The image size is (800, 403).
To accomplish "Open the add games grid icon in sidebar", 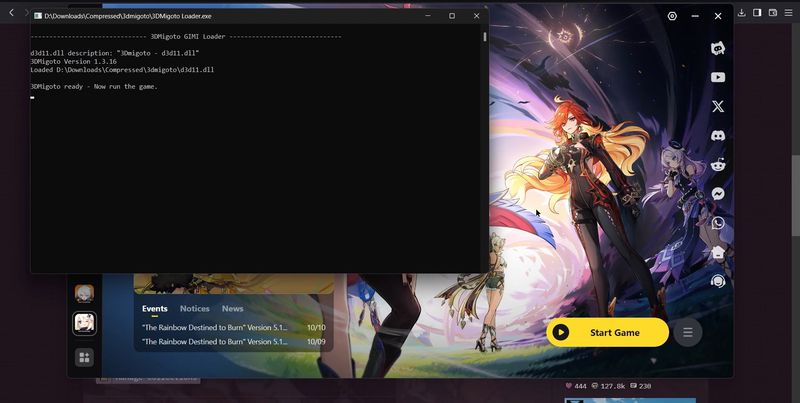I will point(85,357).
